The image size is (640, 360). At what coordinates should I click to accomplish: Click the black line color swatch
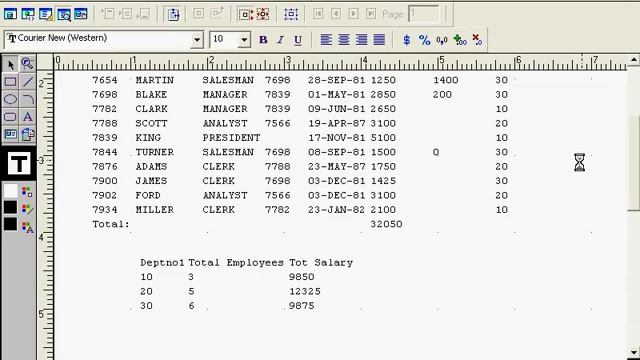point(11,207)
